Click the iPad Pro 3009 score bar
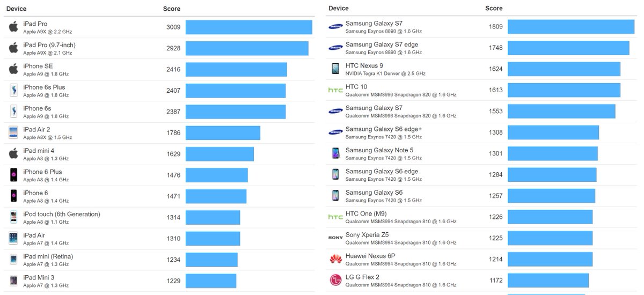Image resolution: width=644 pixels, height=295 pixels. point(248,27)
